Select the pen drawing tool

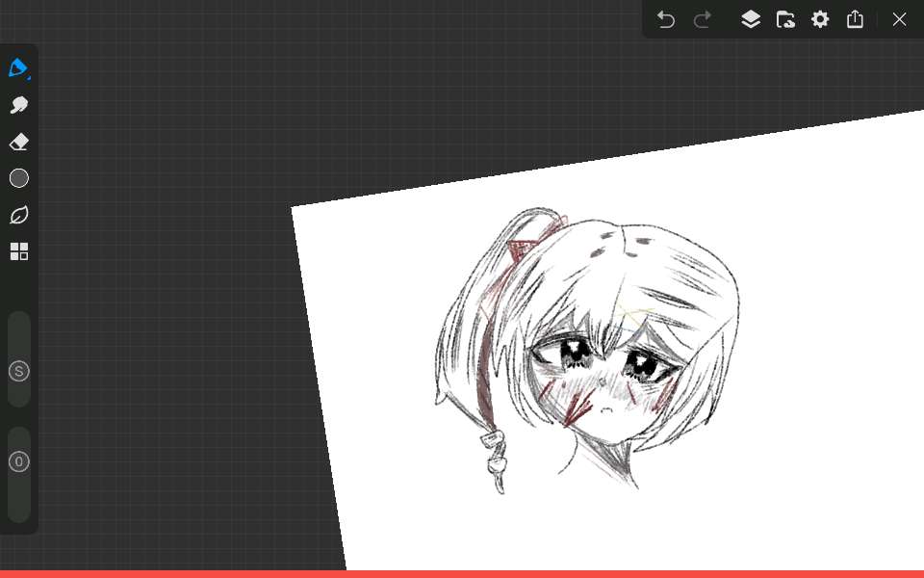point(17,67)
